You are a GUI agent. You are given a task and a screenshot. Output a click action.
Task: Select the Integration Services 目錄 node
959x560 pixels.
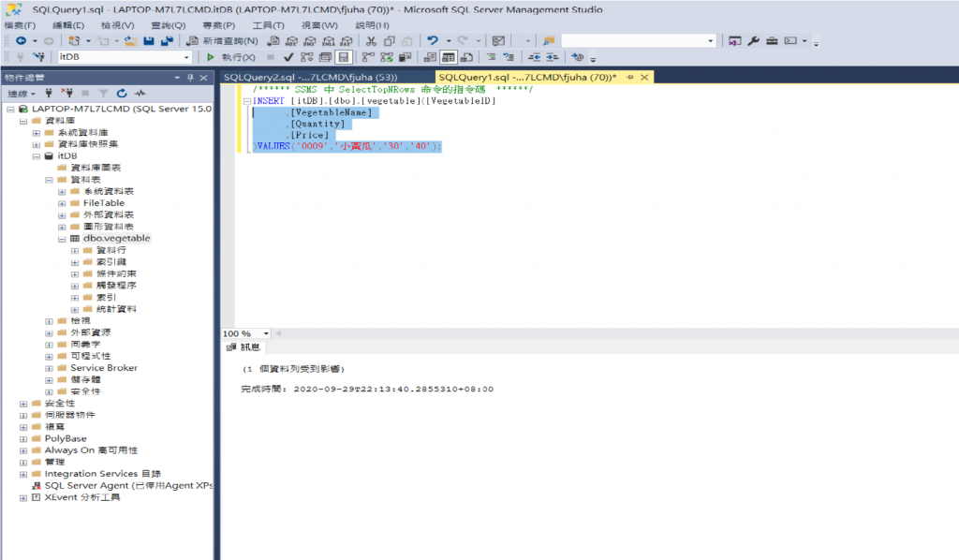click(x=102, y=474)
